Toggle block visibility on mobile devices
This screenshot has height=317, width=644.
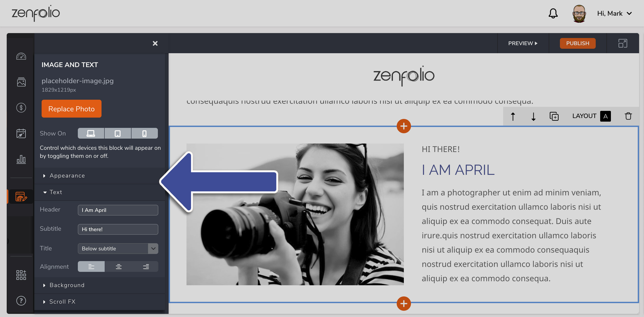[x=144, y=133]
